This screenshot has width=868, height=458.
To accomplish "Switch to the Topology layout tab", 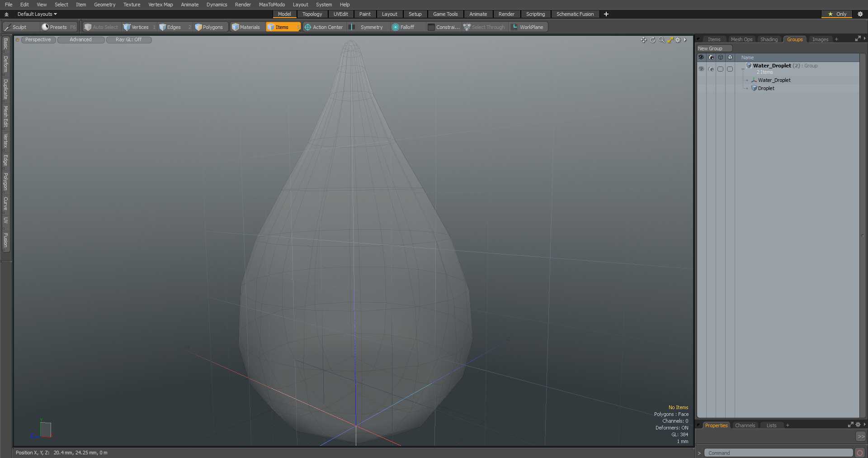I will point(312,14).
